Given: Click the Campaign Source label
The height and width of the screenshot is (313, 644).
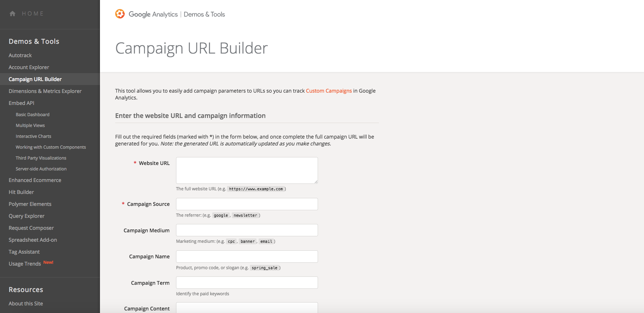Looking at the screenshot, I should point(148,204).
